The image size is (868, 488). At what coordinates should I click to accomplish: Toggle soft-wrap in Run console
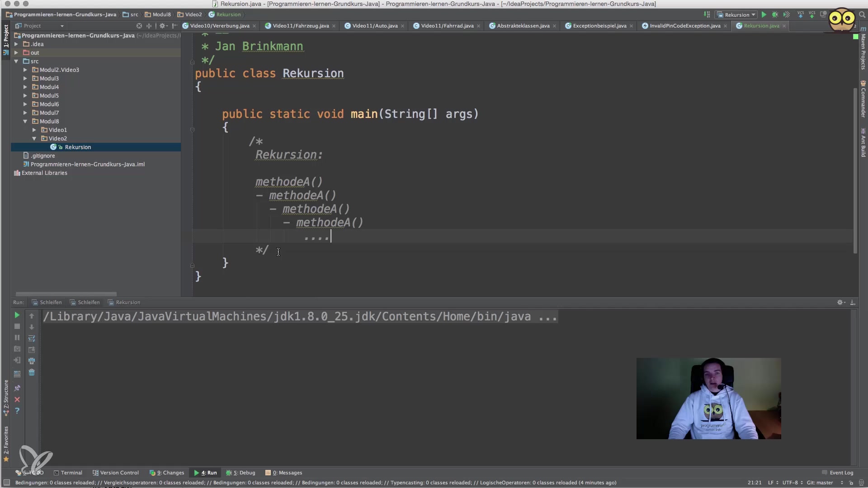pos(32,338)
